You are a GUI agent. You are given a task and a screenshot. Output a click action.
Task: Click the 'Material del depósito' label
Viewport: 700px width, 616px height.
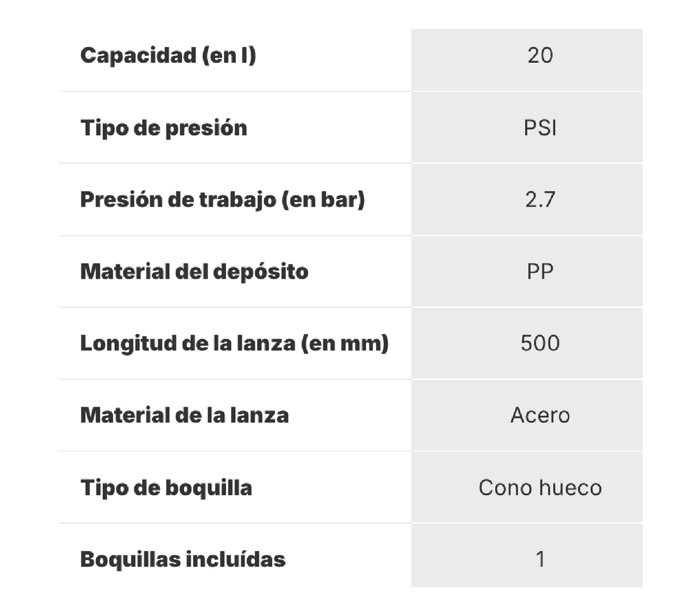click(x=195, y=272)
